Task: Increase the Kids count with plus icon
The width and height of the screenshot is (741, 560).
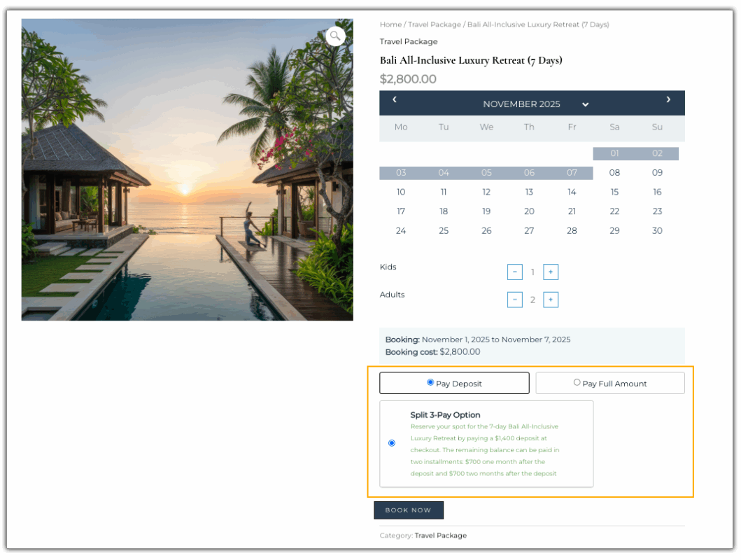Action: coord(551,272)
